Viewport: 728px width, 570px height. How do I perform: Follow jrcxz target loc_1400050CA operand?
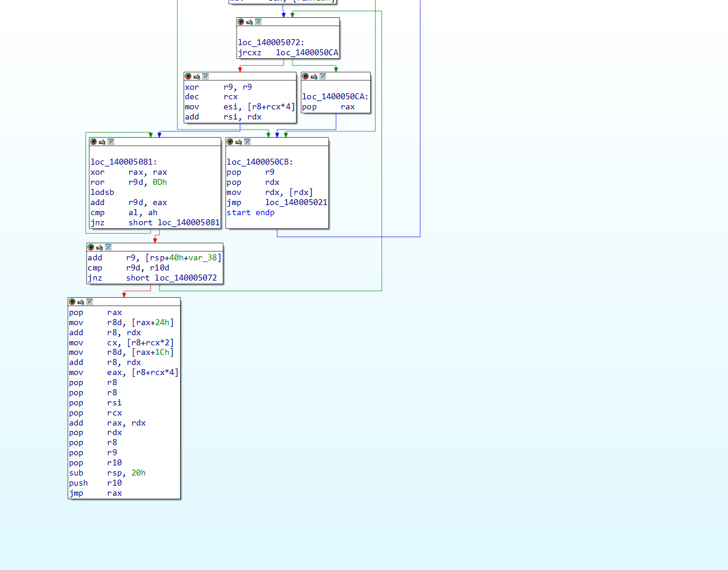point(307,53)
